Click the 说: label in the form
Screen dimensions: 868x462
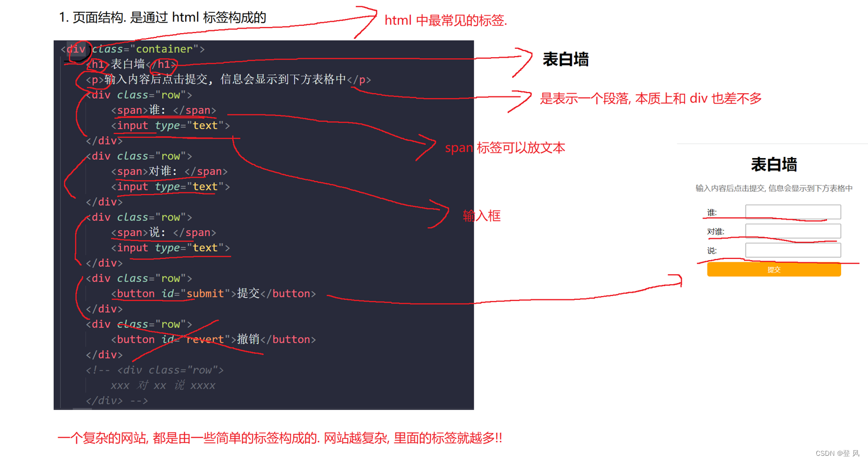pyautogui.click(x=712, y=251)
